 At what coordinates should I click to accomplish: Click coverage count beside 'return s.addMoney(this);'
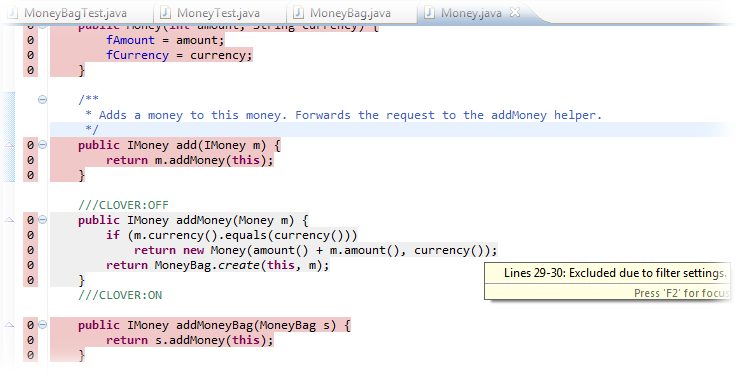[30, 340]
